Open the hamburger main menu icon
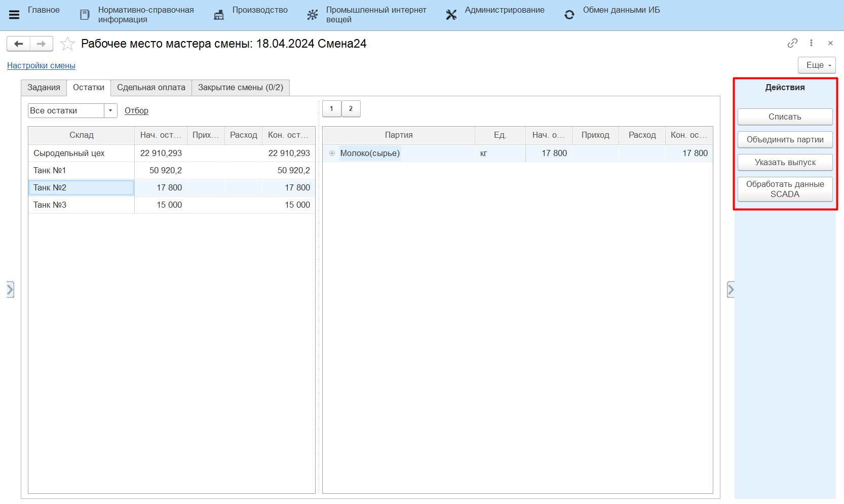 click(x=14, y=15)
